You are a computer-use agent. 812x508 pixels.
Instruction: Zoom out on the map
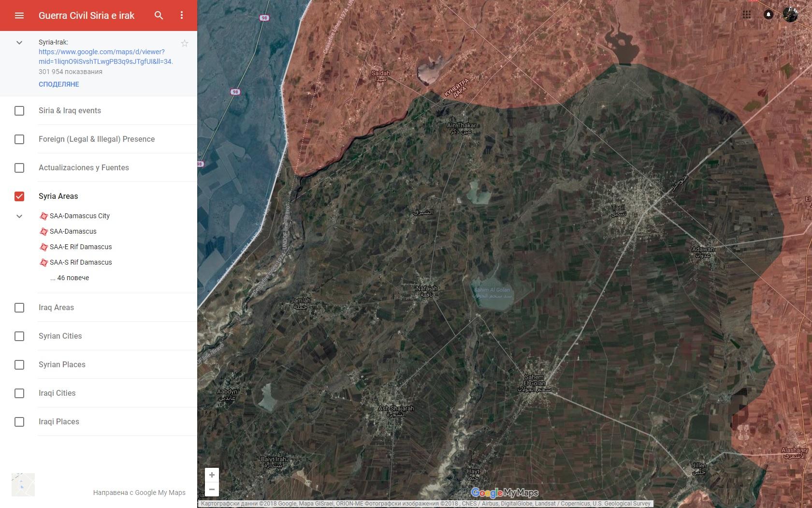coord(212,489)
